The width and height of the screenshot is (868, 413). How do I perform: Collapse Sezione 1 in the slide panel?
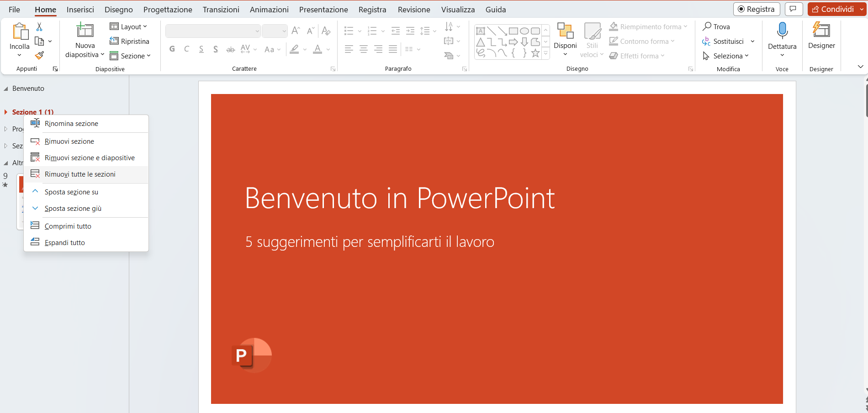coord(6,112)
